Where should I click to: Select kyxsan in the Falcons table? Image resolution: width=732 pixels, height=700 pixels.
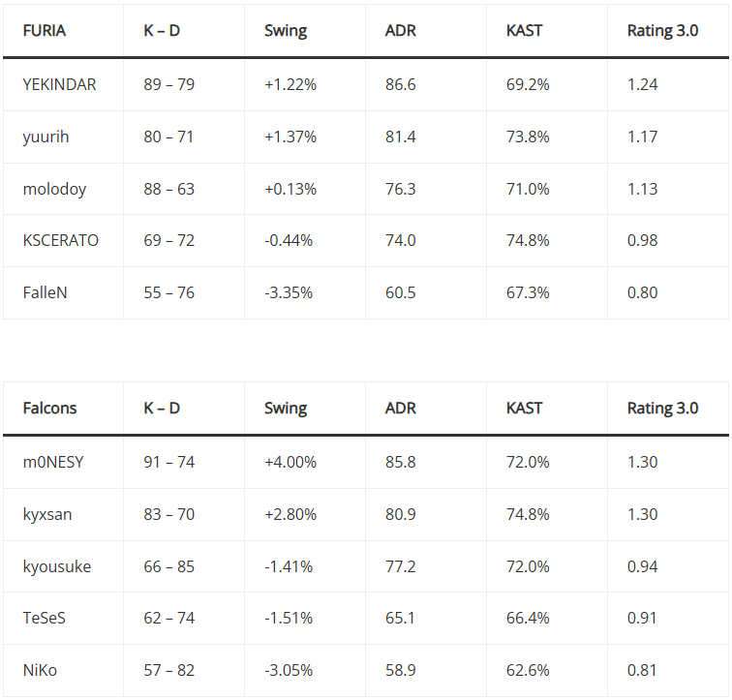point(47,514)
